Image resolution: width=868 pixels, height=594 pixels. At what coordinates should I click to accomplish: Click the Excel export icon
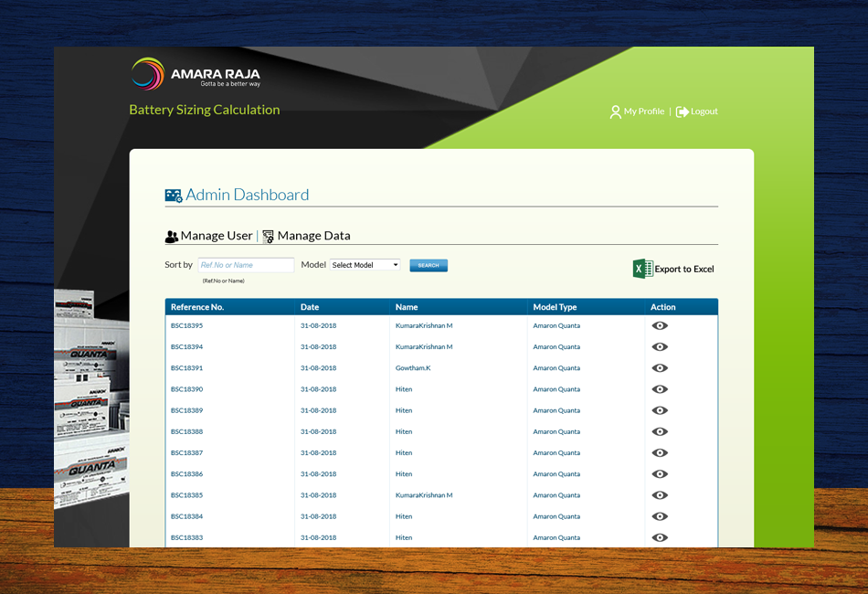[642, 269]
